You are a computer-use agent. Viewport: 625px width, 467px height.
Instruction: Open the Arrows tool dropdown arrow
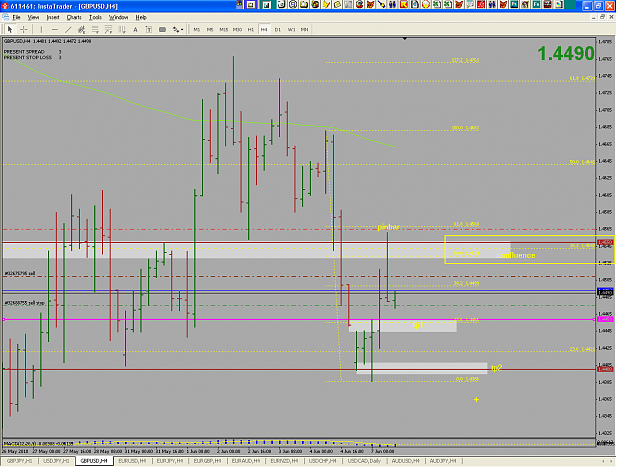[182, 29]
